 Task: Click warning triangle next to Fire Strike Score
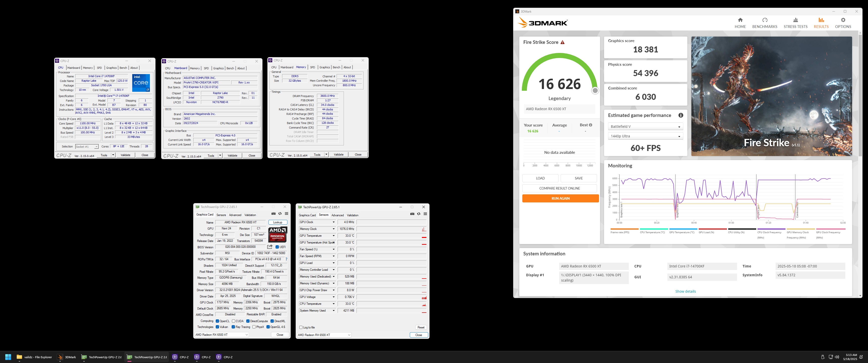pos(562,42)
